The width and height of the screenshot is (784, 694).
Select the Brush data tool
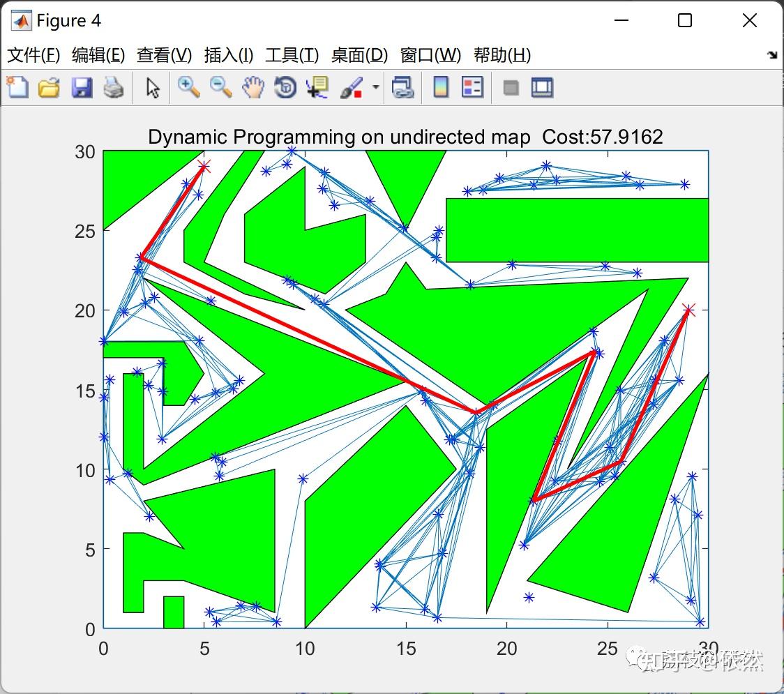pyautogui.click(x=352, y=88)
